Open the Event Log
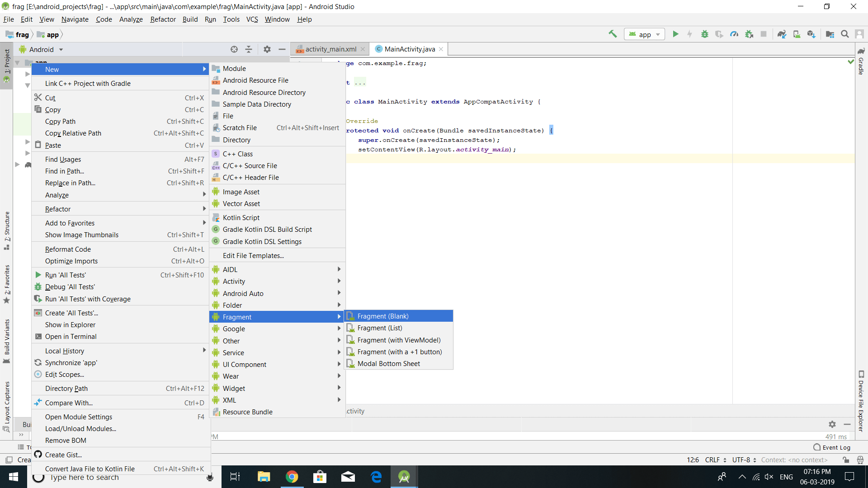The image size is (868, 488). (x=832, y=447)
